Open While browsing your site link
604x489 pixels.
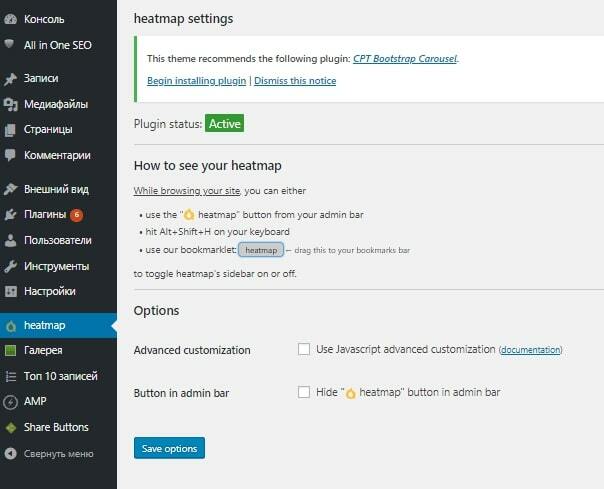coord(187,191)
